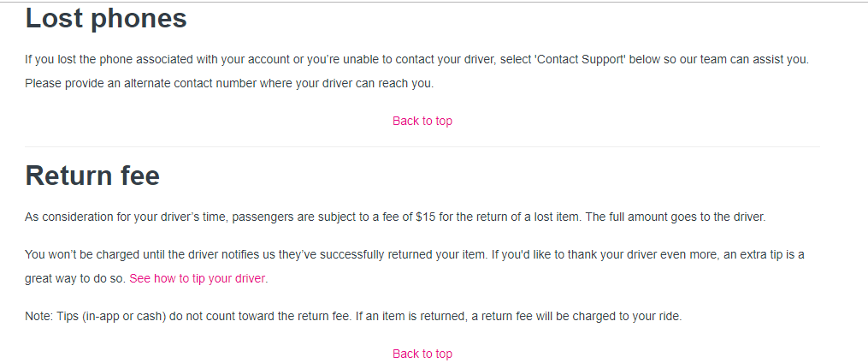Click the word 'Note:' in the tips paragraph
Image resolution: width=868 pixels, height=363 pixels.
(x=39, y=316)
